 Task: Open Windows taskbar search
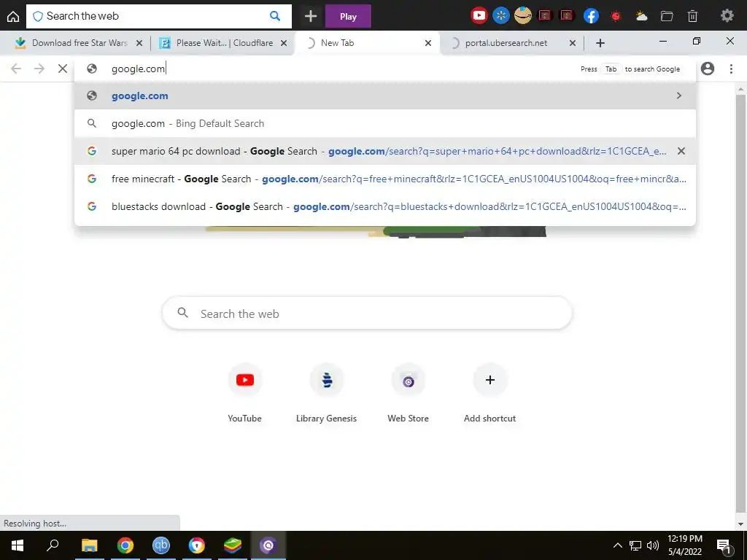[53, 545]
